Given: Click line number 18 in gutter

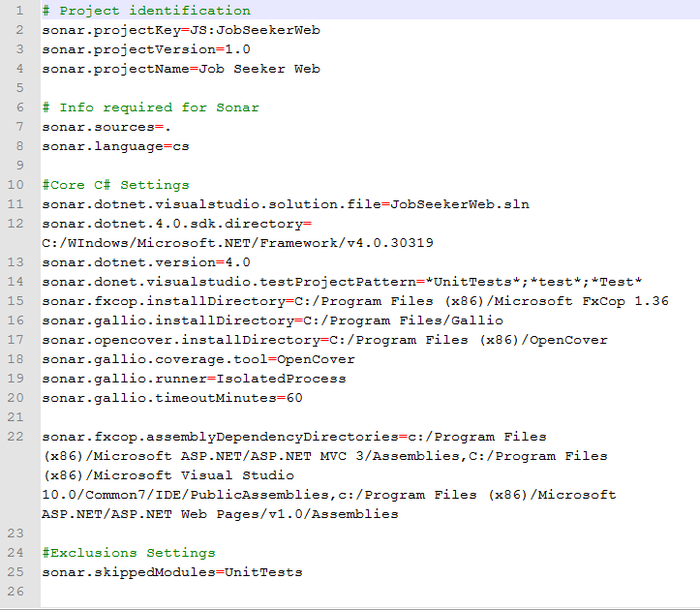Looking at the screenshot, I should (15, 359).
